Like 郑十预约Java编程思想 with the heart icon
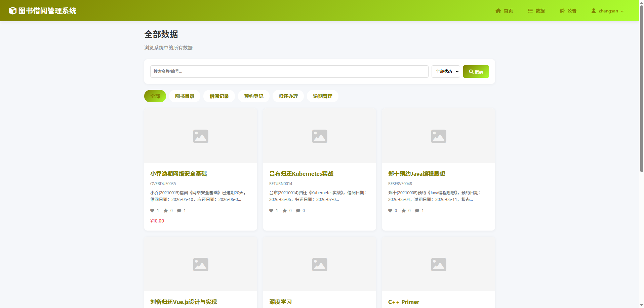This screenshot has height=308, width=644. click(x=390, y=211)
